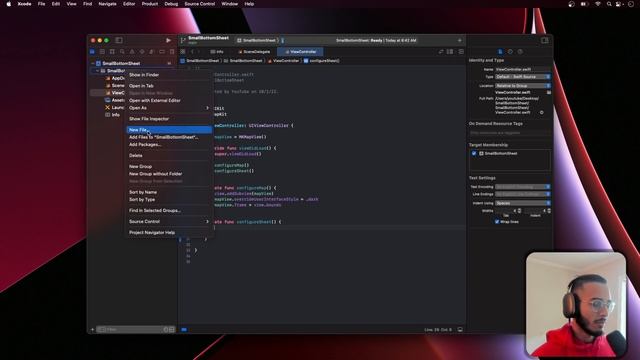Viewport: 640px width, 360px height.
Task: Add item with navigator bottom plus button
Action: [92, 329]
